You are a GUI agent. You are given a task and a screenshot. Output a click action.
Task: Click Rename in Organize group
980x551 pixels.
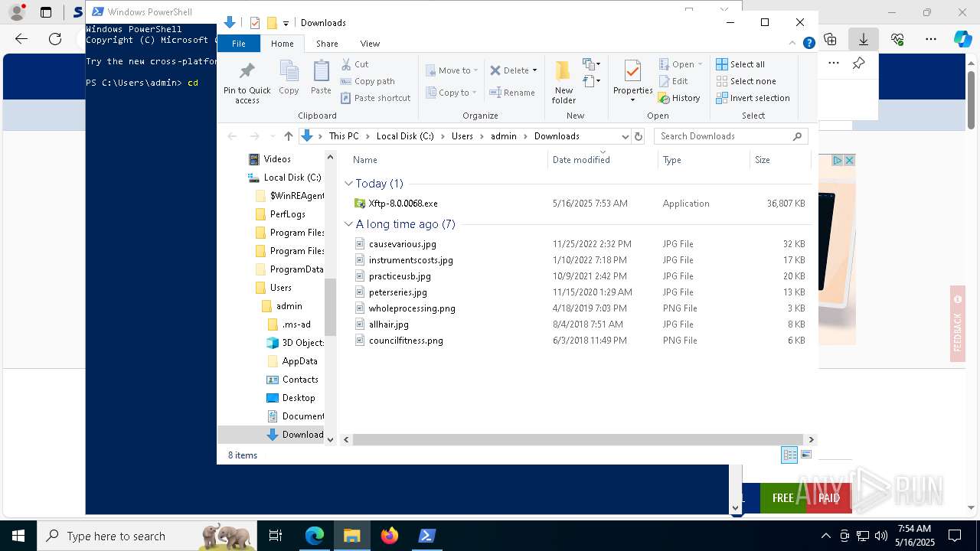(512, 93)
